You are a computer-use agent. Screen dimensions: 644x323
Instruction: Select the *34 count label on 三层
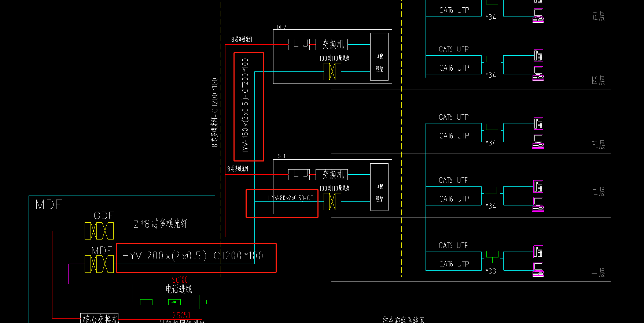click(x=491, y=143)
